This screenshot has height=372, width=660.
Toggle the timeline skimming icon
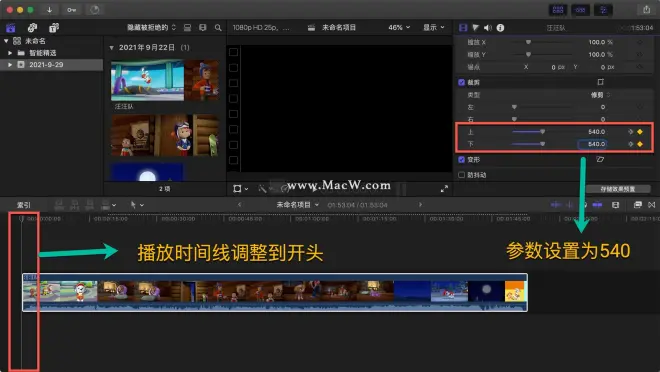556,205
